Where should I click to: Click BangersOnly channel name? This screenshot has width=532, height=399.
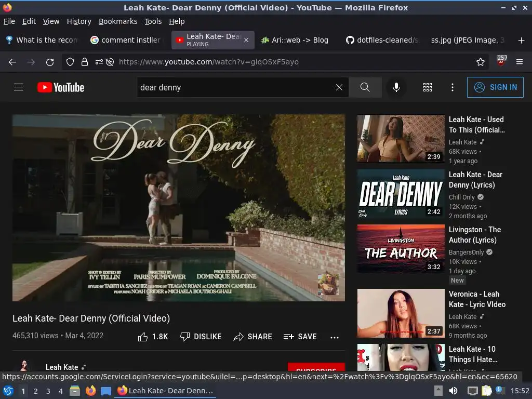point(466,252)
